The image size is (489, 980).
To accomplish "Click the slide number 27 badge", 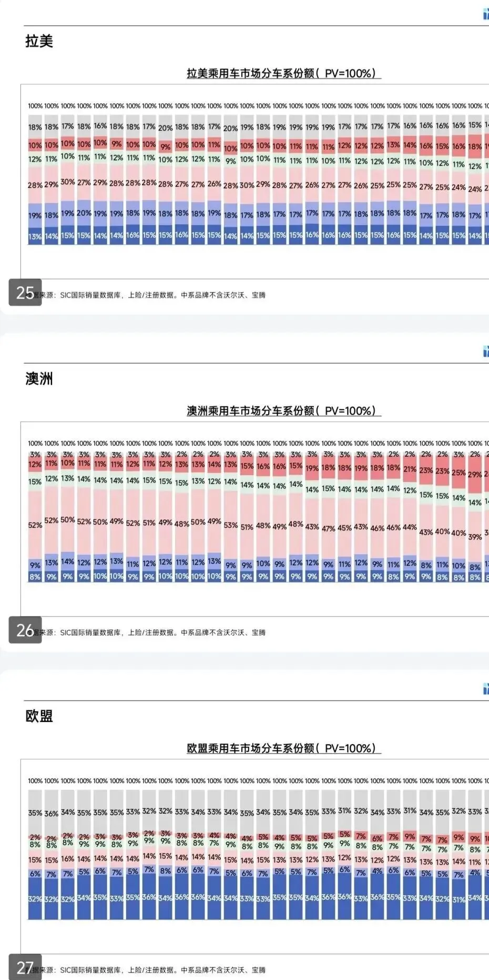I will (x=25, y=967).
